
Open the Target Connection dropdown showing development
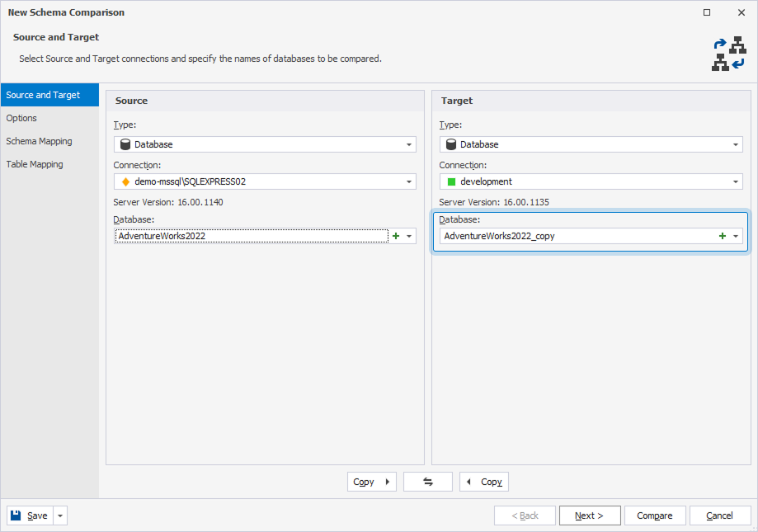(x=737, y=181)
